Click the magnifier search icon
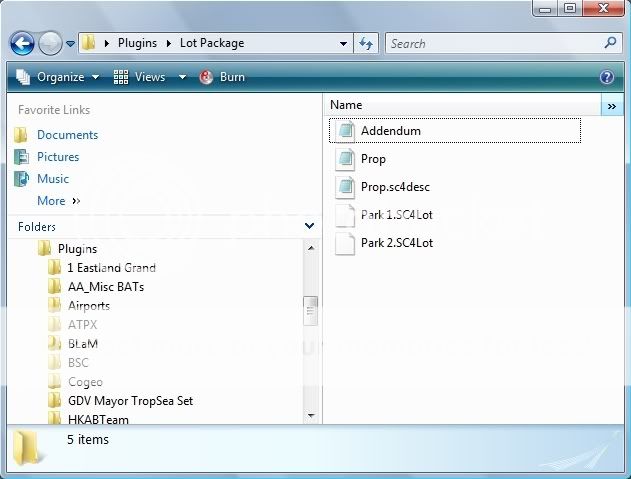The width and height of the screenshot is (631, 479). click(611, 43)
